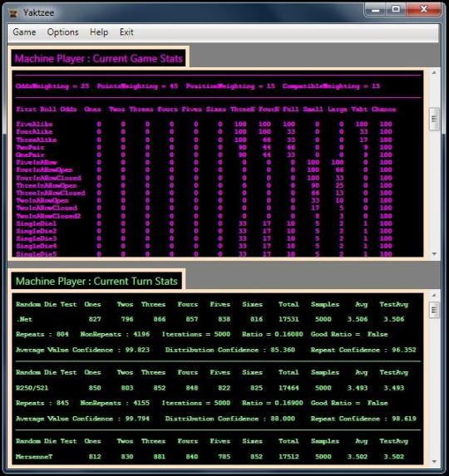This screenshot has width=449, height=476.
Task: Click 'Average Value Confidence : 99.794'
Action: (82, 419)
